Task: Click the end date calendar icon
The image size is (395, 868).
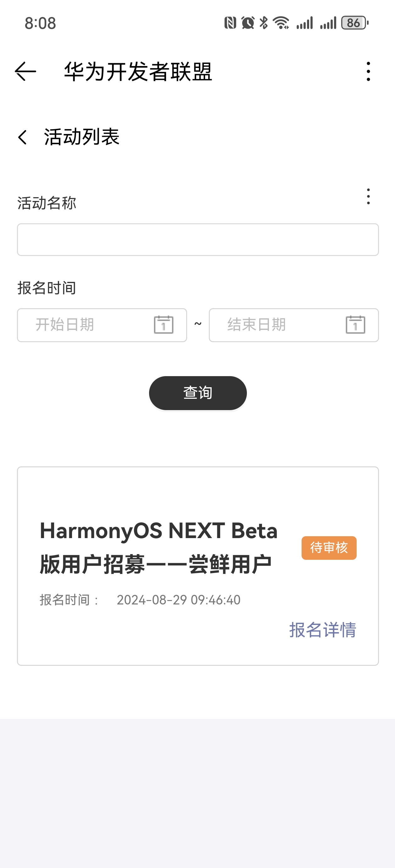Action: [x=355, y=325]
